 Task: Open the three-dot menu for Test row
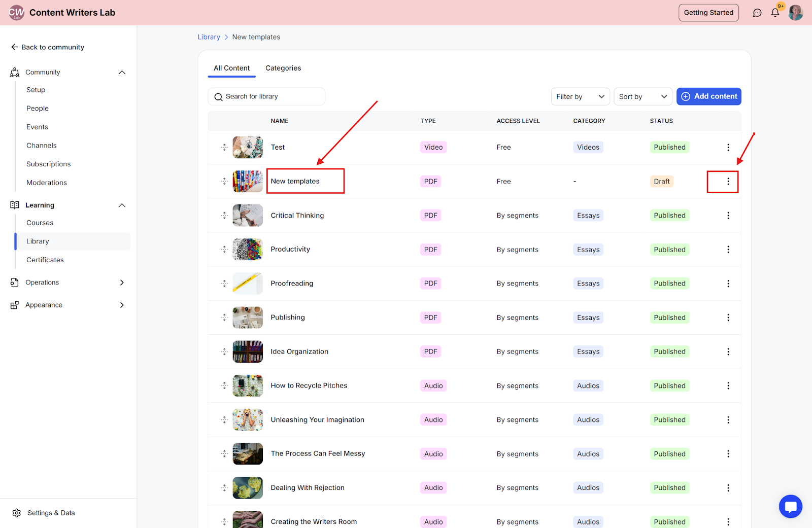tap(728, 147)
